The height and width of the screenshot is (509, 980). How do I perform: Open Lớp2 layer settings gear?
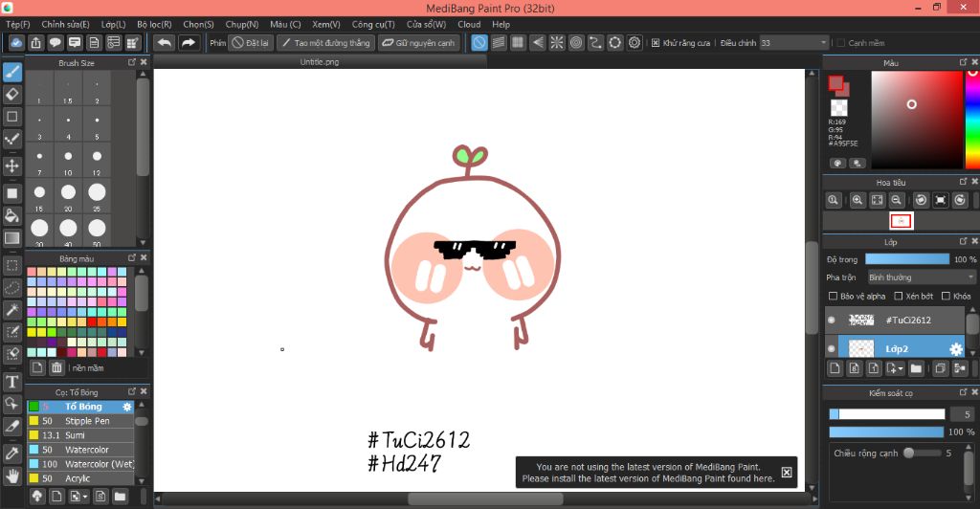pyautogui.click(x=956, y=349)
